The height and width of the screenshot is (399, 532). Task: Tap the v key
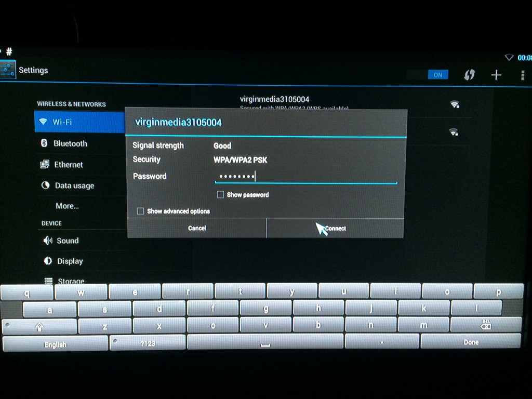tap(265, 325)
